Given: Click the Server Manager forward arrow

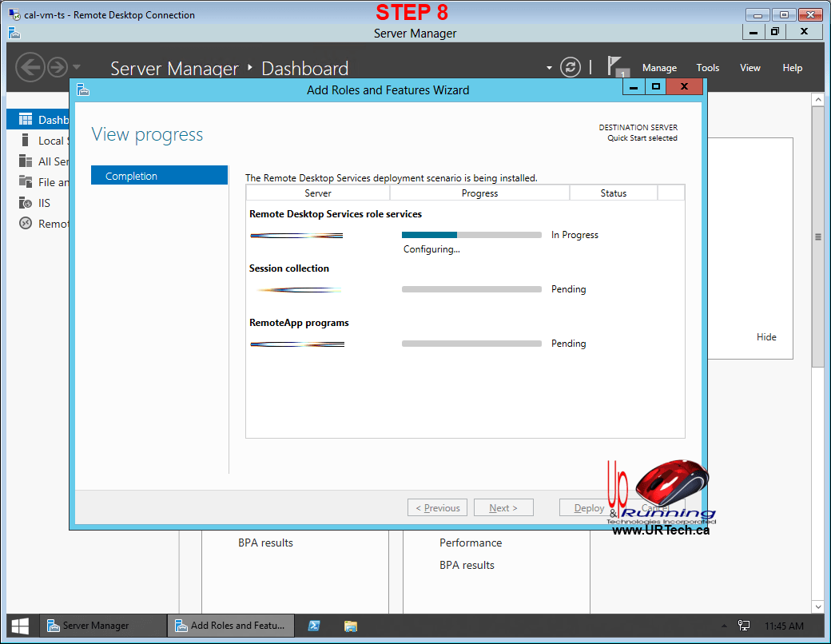Looking at the screenshot, I should [57, 67].
